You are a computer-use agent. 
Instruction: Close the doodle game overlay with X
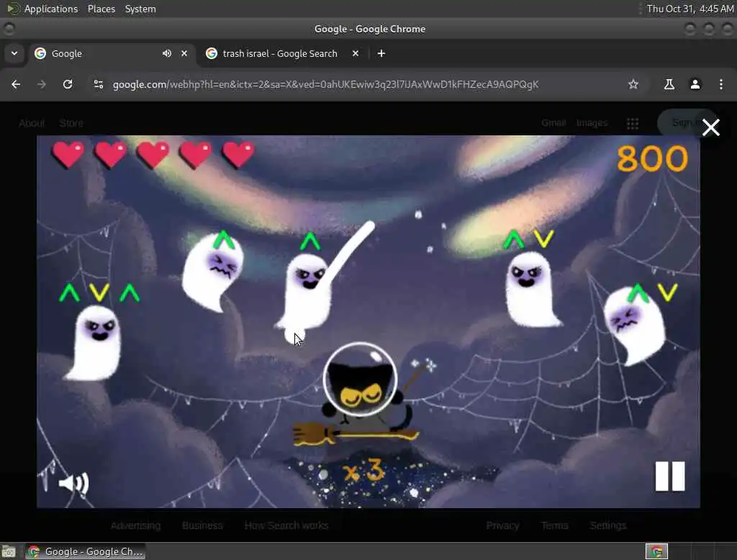(x=710, y=127)
